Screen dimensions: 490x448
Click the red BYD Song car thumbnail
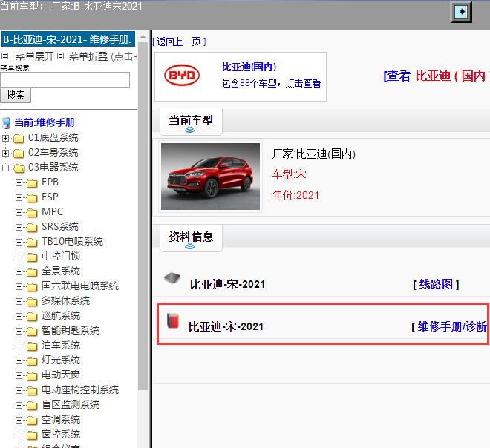[x=210, y=177]
